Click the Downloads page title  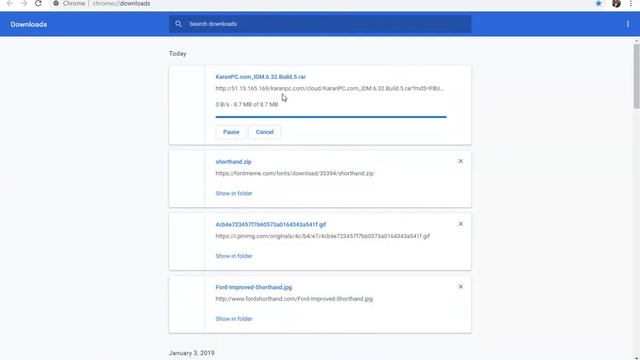pos(29,24)
